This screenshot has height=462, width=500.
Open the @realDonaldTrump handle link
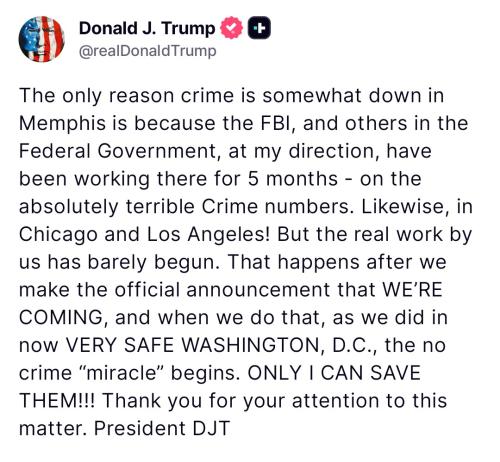tap(148, 51)
